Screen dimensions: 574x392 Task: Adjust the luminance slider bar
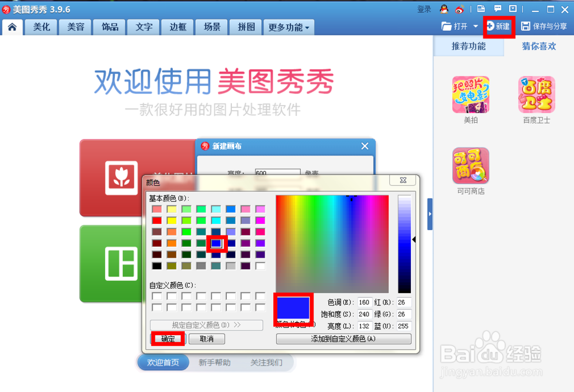point(405,244)
